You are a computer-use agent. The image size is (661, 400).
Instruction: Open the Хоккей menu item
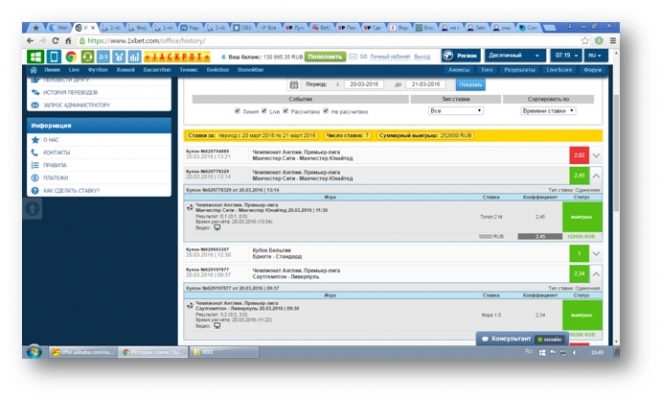point(125,70)
